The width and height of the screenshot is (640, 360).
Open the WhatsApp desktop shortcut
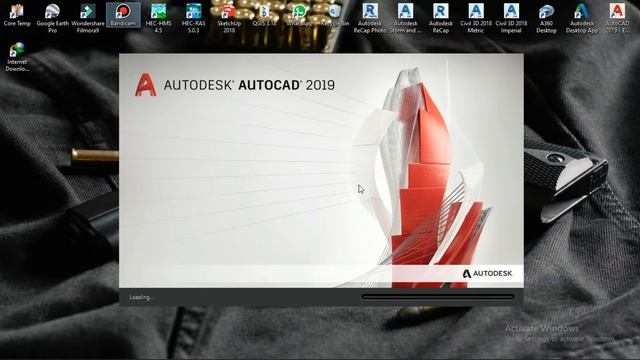coord(299,15)
